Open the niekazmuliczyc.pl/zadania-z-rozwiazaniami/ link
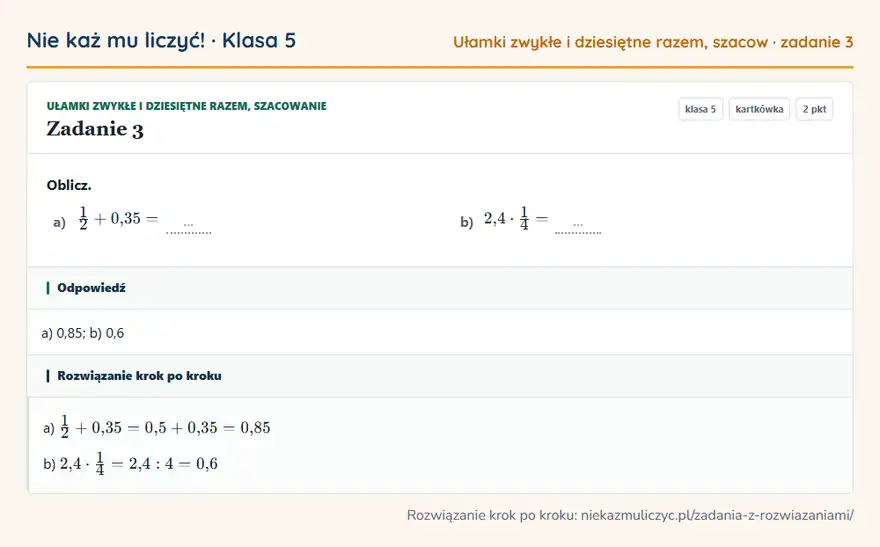 (717, 515)
